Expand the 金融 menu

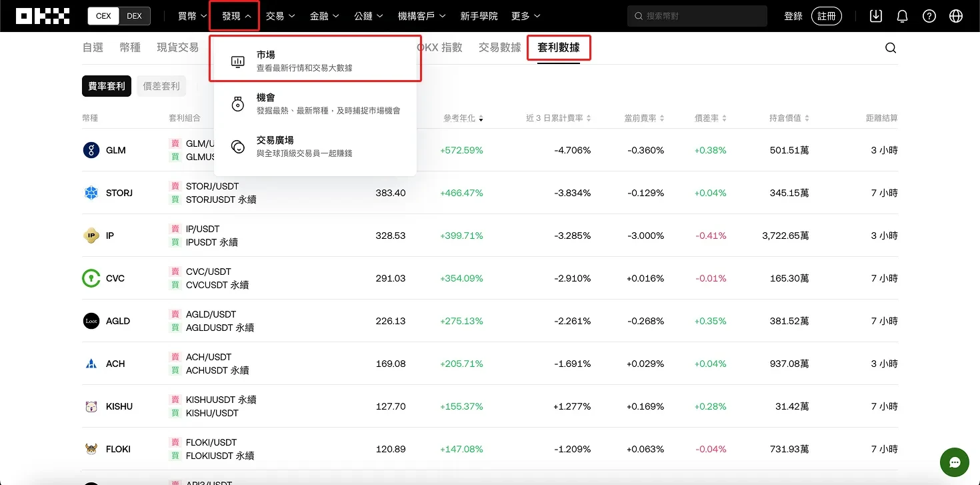(x=324, y=16)
